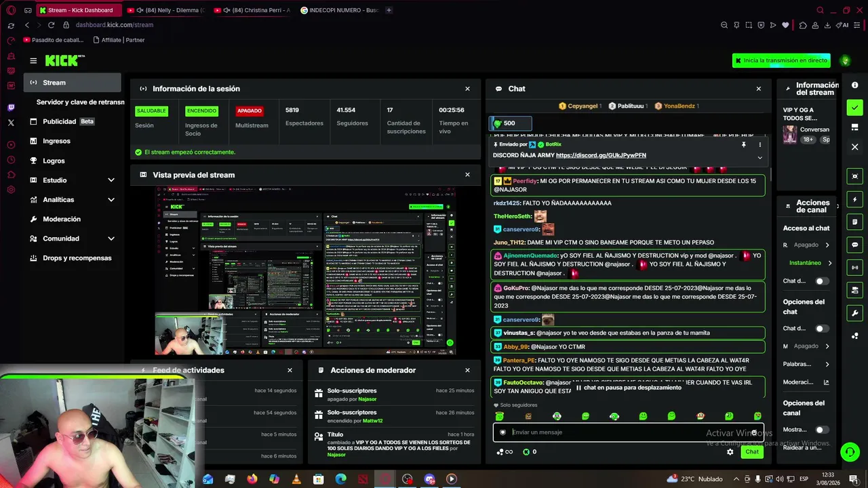This screenshot has width=868, height=488.
Task: Expand the pinned message chevron
Action: coord(759,157)
